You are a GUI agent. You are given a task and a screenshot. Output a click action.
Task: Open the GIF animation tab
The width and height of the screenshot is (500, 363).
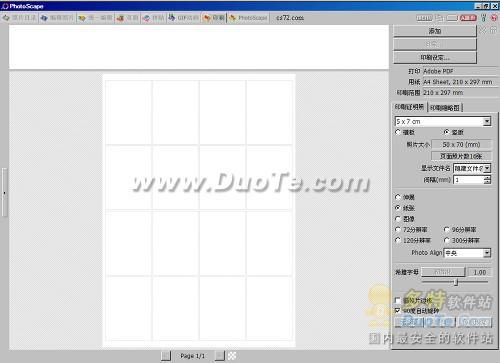(x=184, y=18)
